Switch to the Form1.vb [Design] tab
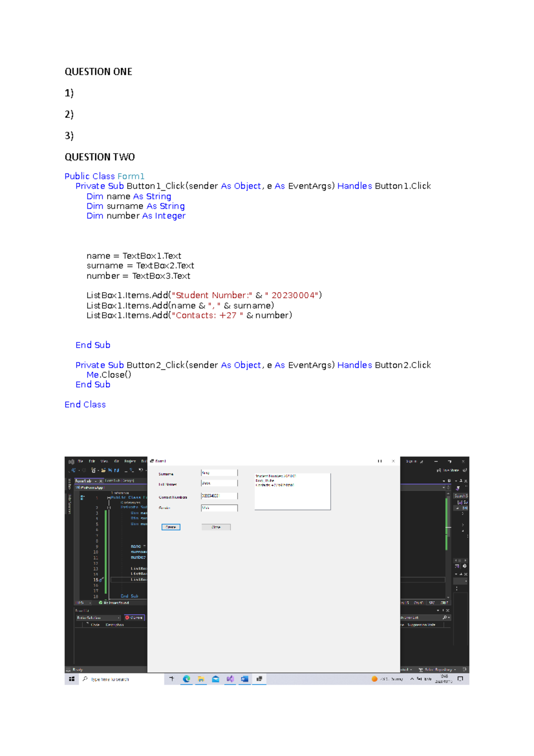Image resolution: width=534 pixels, height=756 pixels. pos(119,481)
